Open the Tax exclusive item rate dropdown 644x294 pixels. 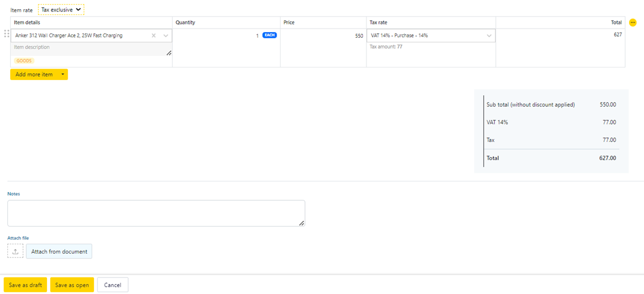point(61,10)
